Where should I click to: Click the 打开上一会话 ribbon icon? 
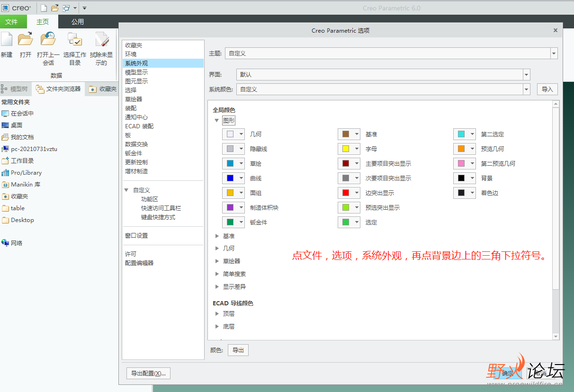point(48,39)
